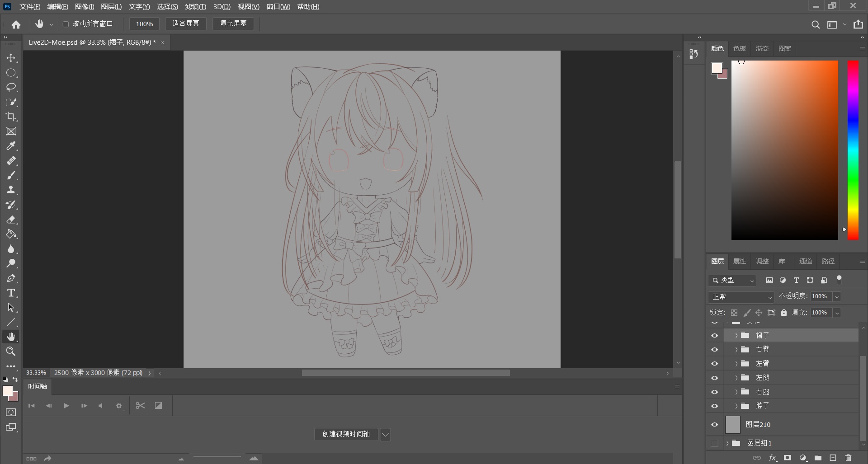Select the Line tool
The width and height of the screenshot is (868, 464).
coord(11,322)
